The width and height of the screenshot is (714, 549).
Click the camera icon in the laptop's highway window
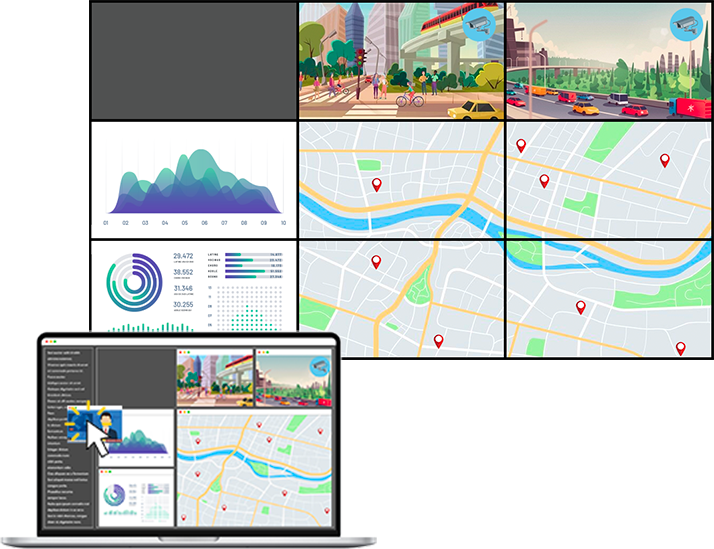coord(320,366)
